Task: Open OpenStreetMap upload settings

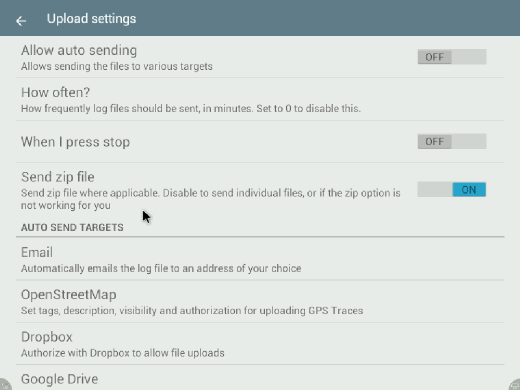Action: pos(260,302)
